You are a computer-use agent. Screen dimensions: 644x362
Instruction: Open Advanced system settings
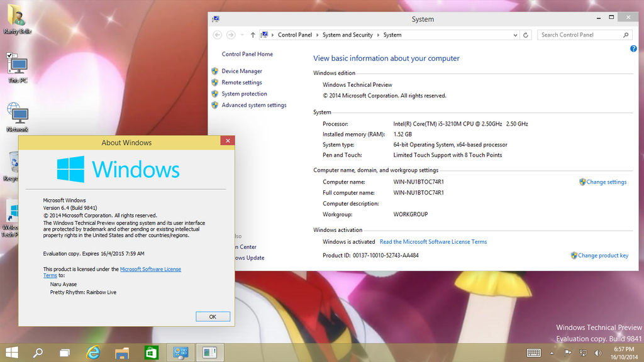tap(254, 105)
